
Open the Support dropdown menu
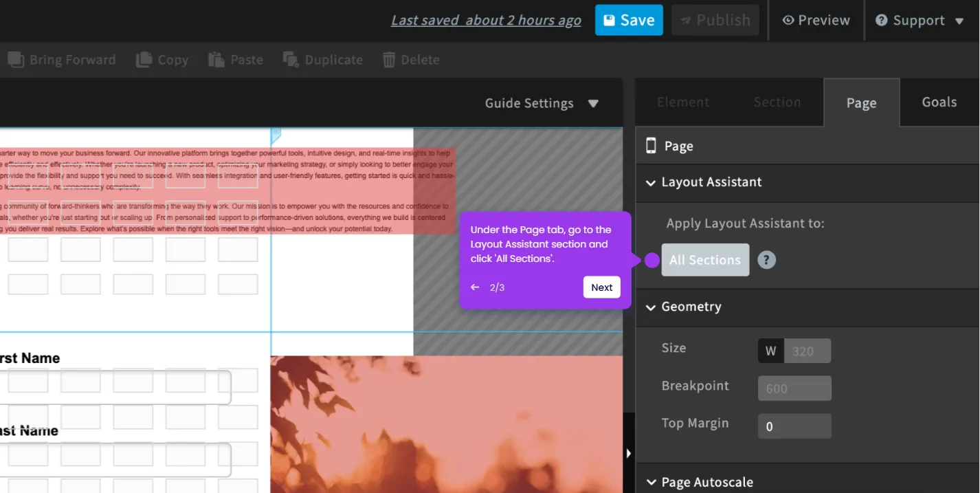click(x=920, y=21)
